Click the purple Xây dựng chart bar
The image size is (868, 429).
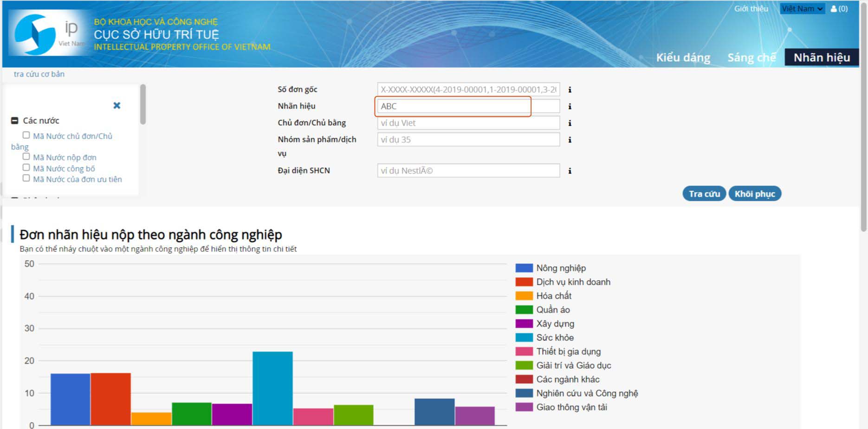tap(232, 415)
